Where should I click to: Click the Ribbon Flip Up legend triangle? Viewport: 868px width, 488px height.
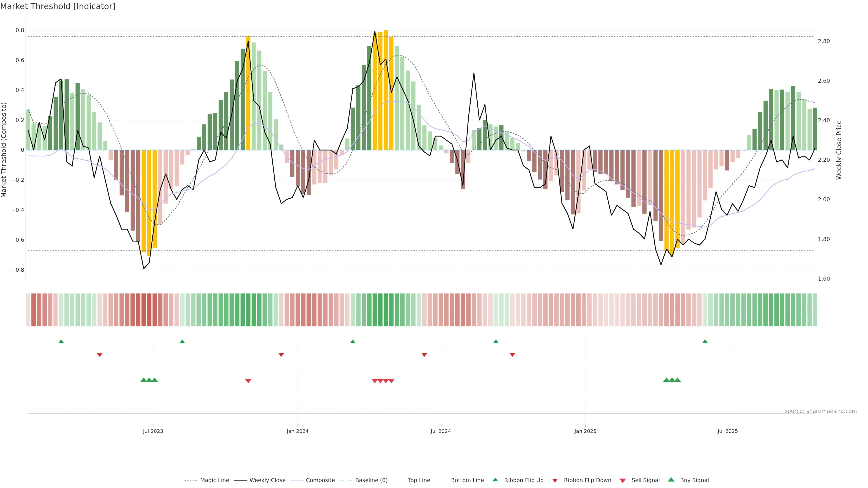click(x=495, y=480)
